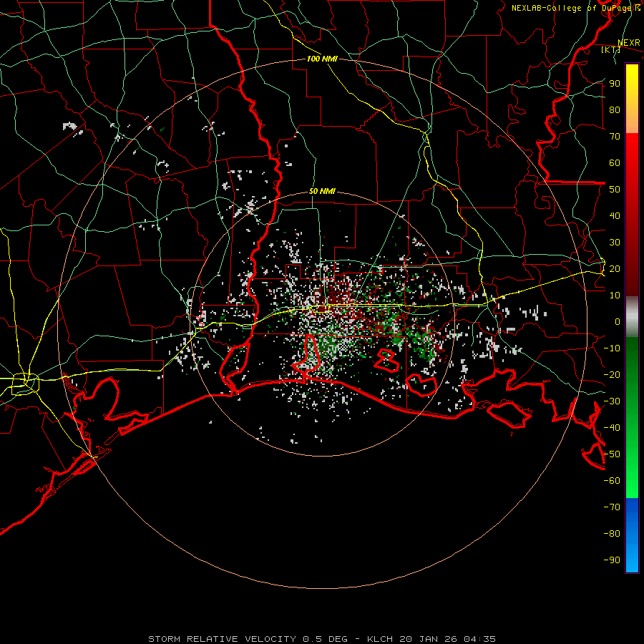This screenshot has width=644, height=644.
Task: Click the 80 value on velocity scale
Action: coord(615,110)
